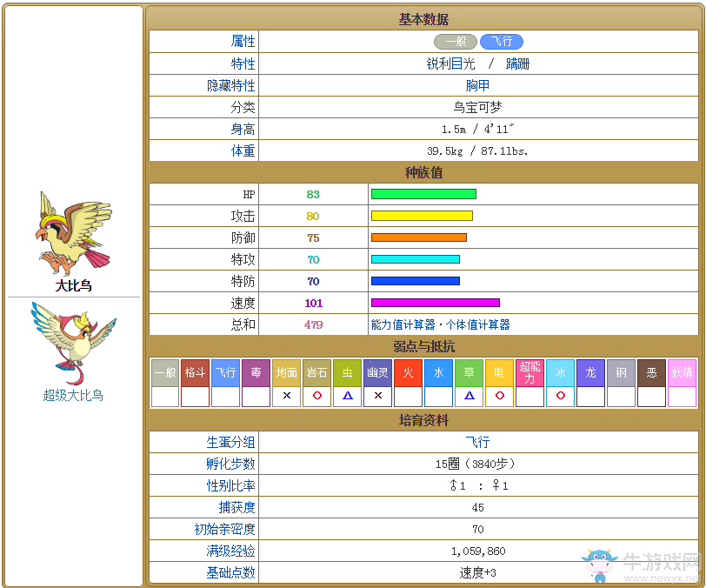
Task: Click the 15圈（3840步）value
Action: [x=475, y=464]
